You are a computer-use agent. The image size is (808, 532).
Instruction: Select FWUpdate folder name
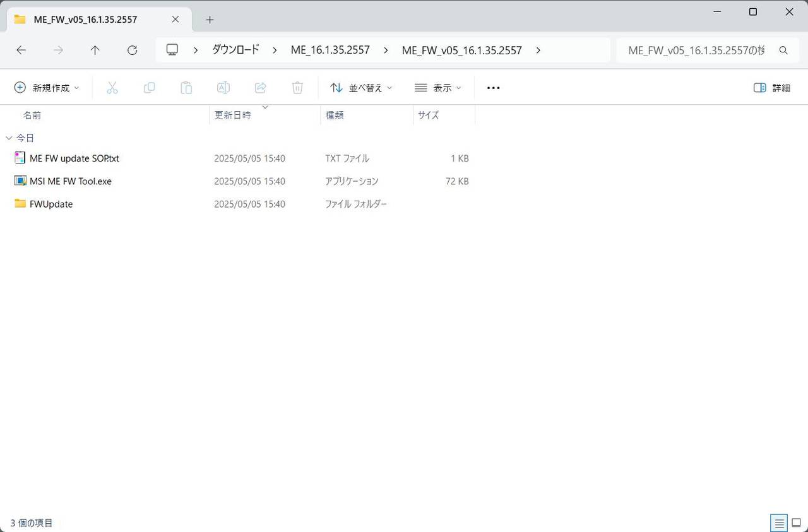point(51,204)
